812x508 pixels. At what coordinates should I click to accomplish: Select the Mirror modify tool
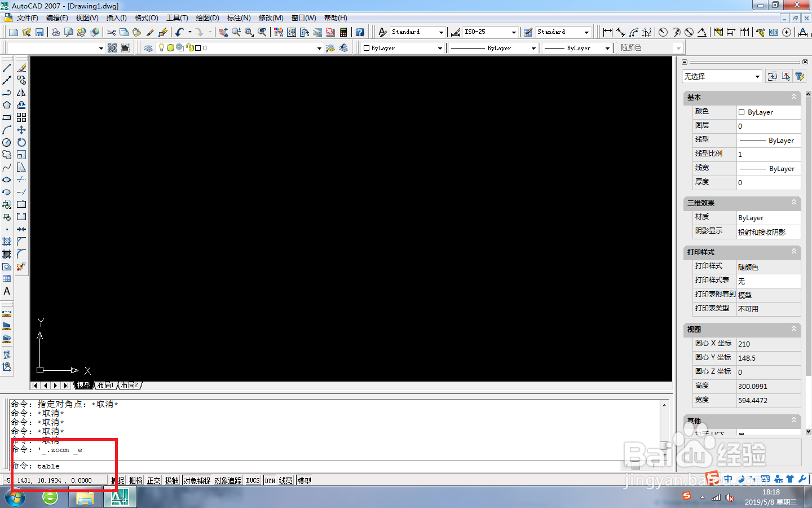click(x=21, y=93)
